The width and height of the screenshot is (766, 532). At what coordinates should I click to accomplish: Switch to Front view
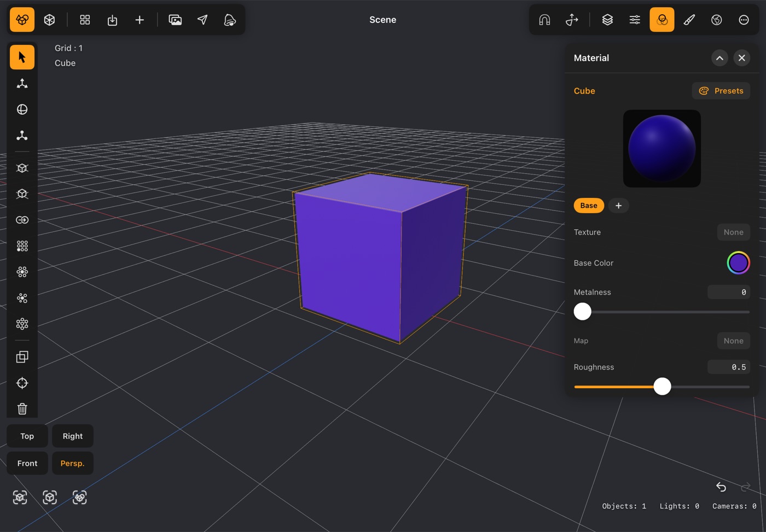(27, 463)
